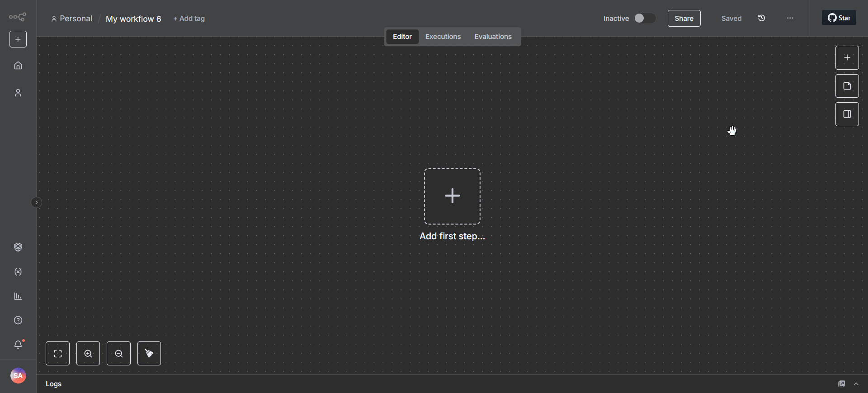Toggle the right side panel view
Screen dimensions: 868x393
(x=847, y=114)
